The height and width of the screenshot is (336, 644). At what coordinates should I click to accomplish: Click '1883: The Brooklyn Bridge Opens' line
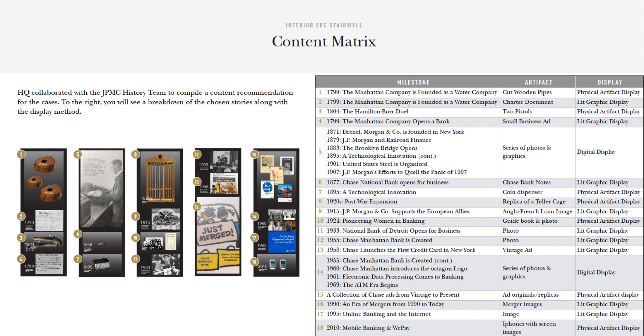(372, 148)
